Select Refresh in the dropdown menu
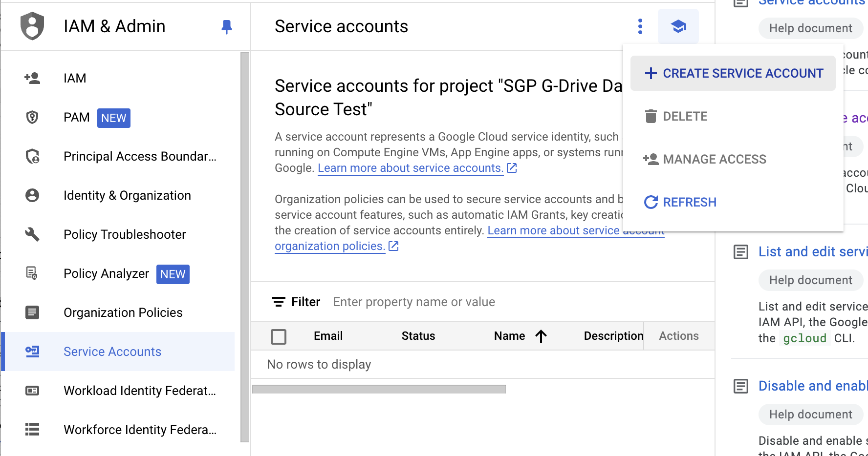868x456 pixels. click(689, 202)
